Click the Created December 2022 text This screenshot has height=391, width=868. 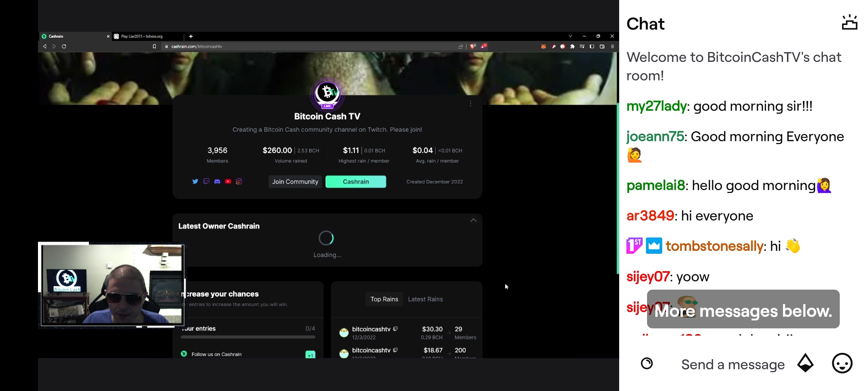click(434, 182)
